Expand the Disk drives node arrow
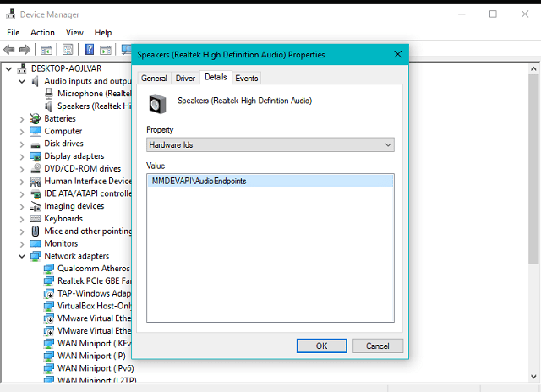 (x=22, y=144)
